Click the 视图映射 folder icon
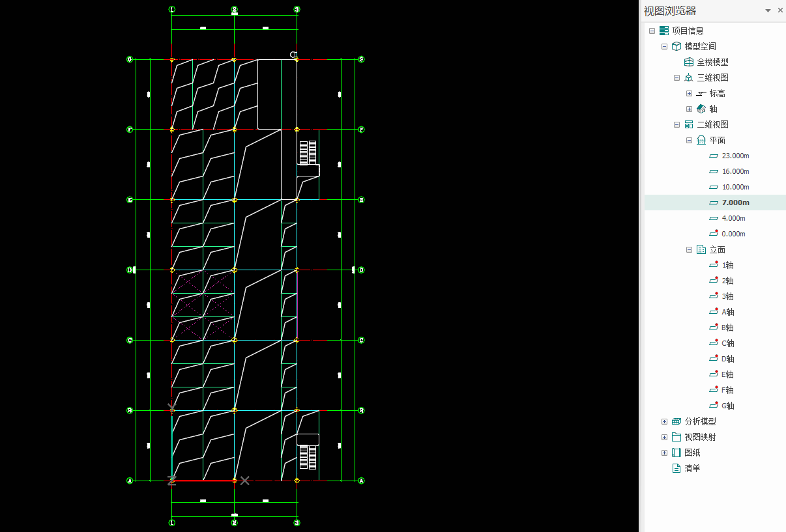 tap(677, 437)
